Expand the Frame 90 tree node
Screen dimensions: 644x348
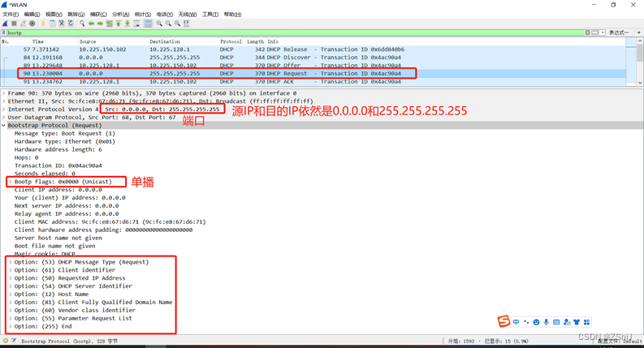(x=4, y=93)
